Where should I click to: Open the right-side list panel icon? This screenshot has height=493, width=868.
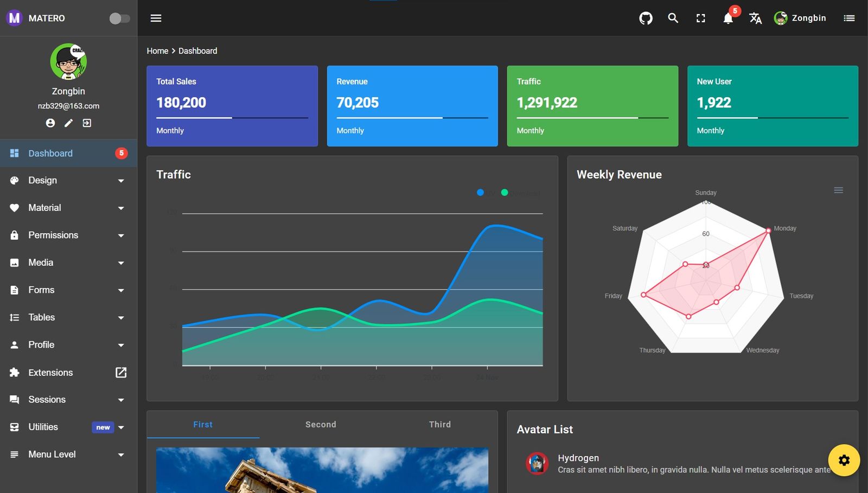(x=849, y=18)
